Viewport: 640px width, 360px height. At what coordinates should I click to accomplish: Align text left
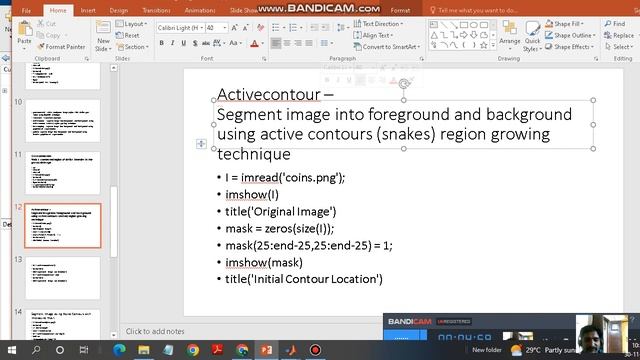point(276,43)
